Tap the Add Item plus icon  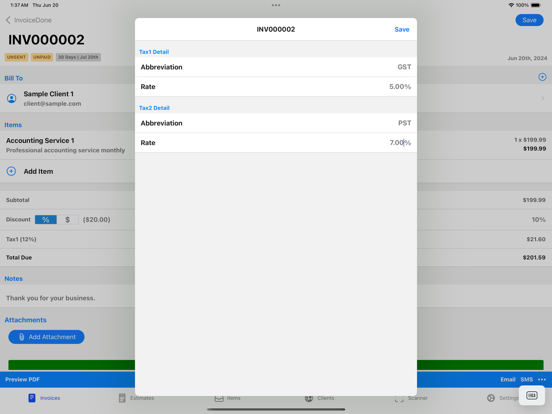coord(11,171)
